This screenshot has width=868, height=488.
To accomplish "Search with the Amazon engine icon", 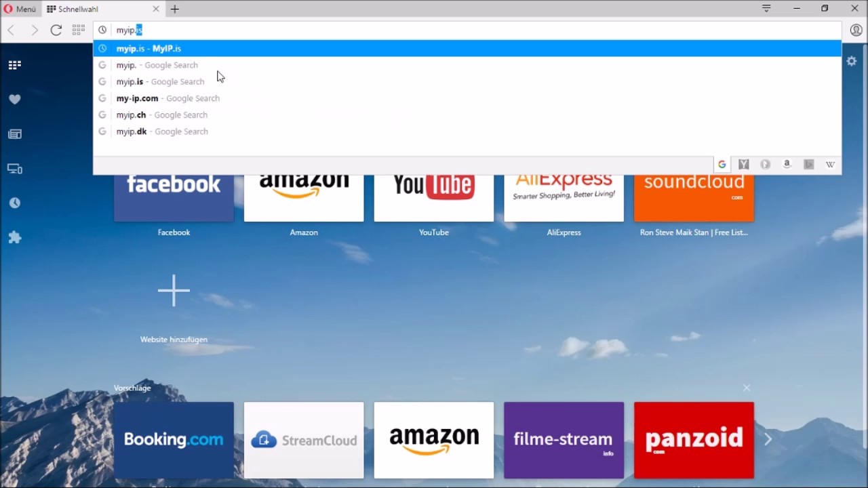I will pyautogui.click(x=787, y=165).
